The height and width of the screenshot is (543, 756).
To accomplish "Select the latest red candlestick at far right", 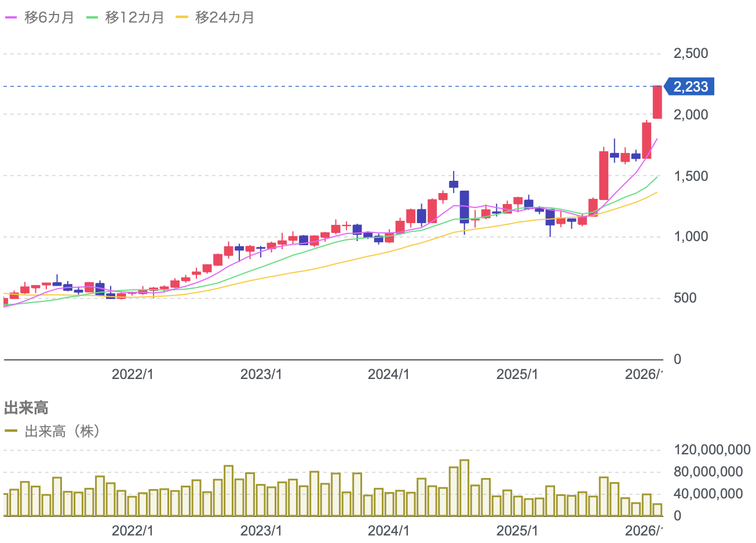I will [x=658, y=102].
